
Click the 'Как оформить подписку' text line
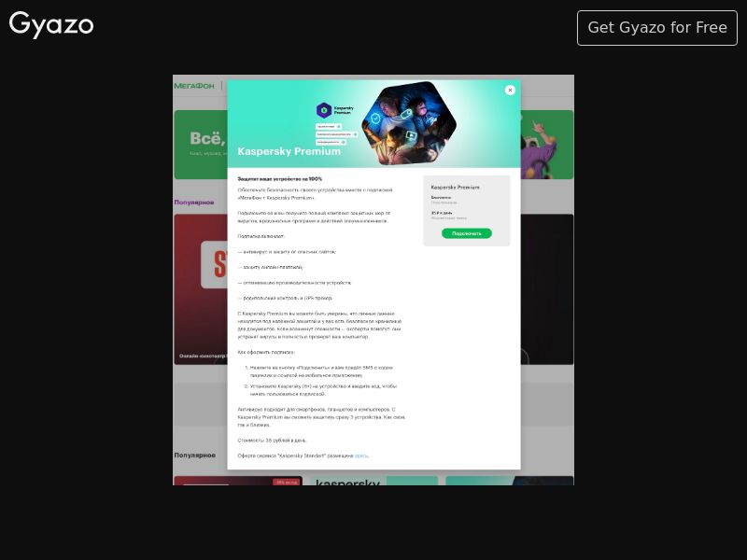pos(266,353)
